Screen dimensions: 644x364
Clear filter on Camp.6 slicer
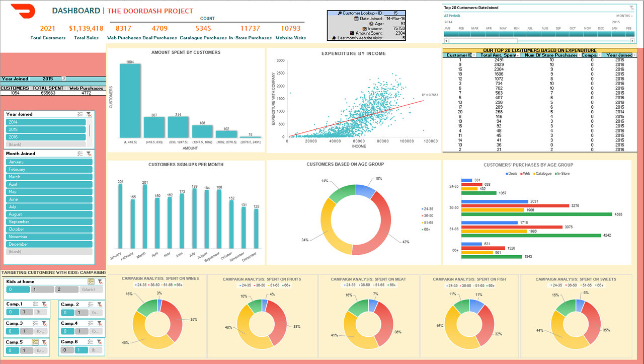click(100, 342)
